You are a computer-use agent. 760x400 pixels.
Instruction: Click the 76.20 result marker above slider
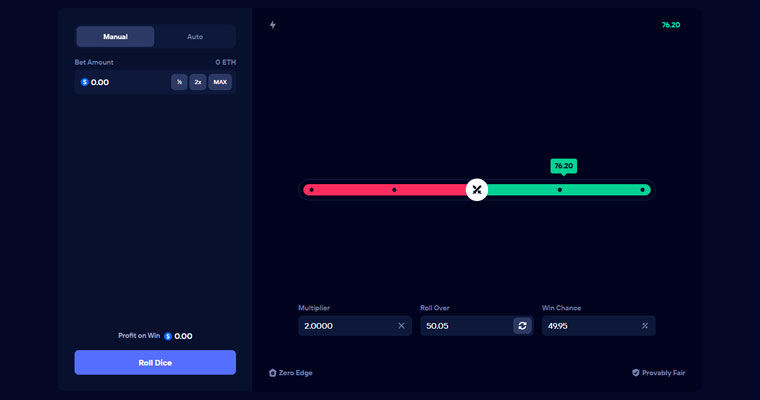[564, 166]
